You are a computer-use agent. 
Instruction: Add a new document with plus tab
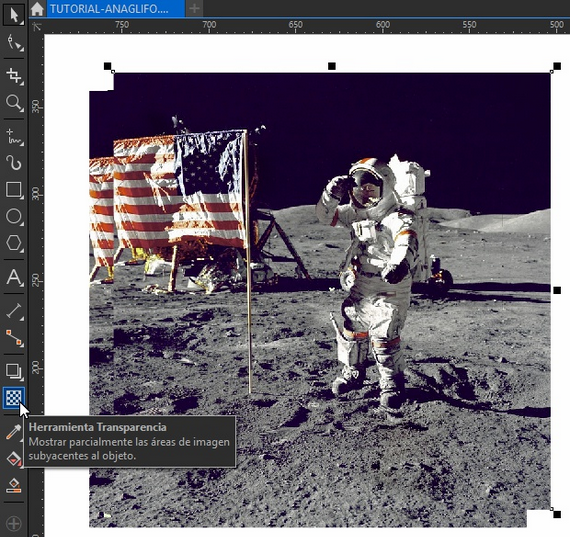(x=195, y=9)
